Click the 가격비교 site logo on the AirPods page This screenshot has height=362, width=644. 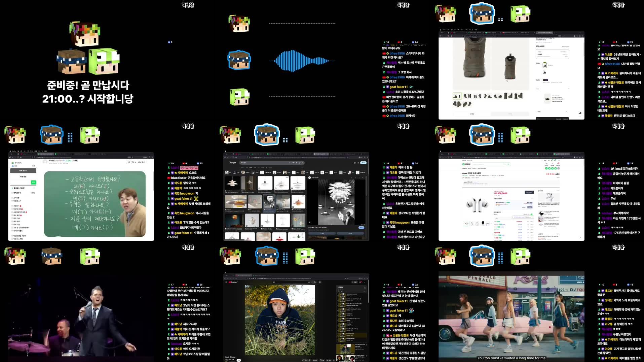tap(466, 164)
